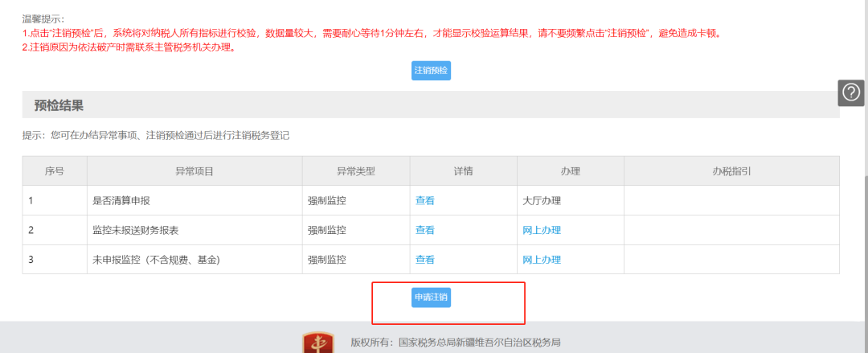
Task: Click the red hint about 依法破产
Action: point(129,47)
